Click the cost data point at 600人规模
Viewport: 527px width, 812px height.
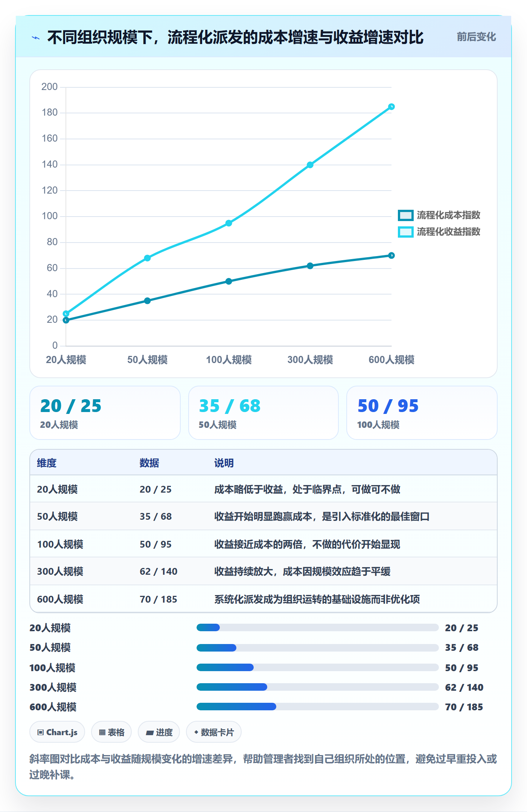click(x=391, y=255)
